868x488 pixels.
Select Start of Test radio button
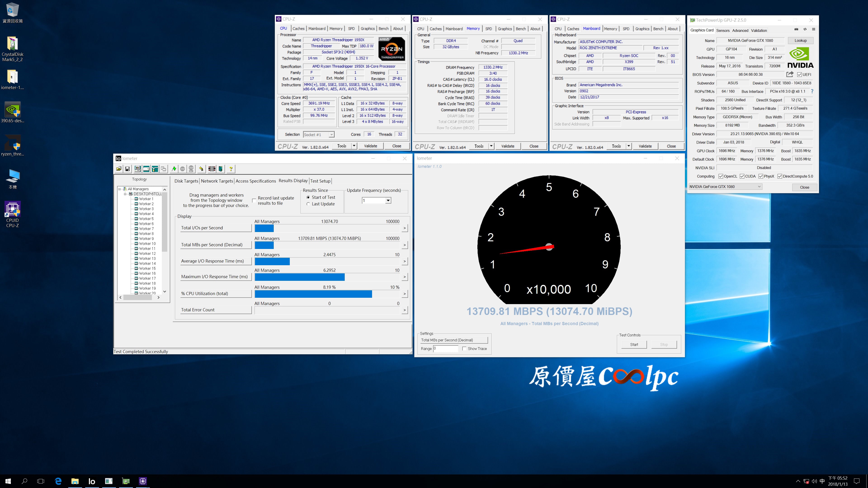(308, 197)
